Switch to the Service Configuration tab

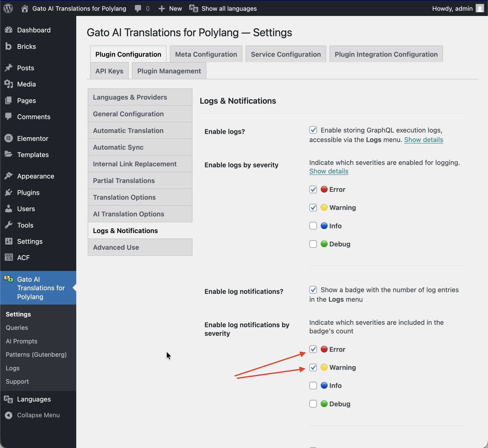[x=285, y=54]
